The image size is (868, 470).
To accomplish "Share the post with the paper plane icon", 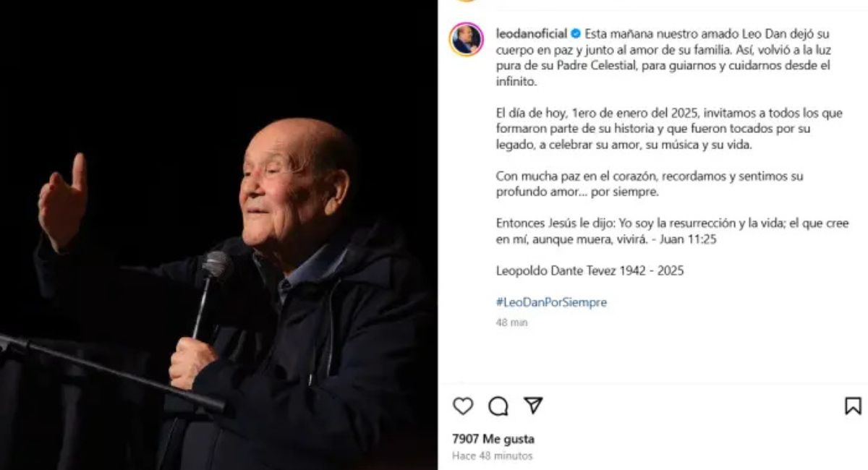I will click(x=533, y=406).
